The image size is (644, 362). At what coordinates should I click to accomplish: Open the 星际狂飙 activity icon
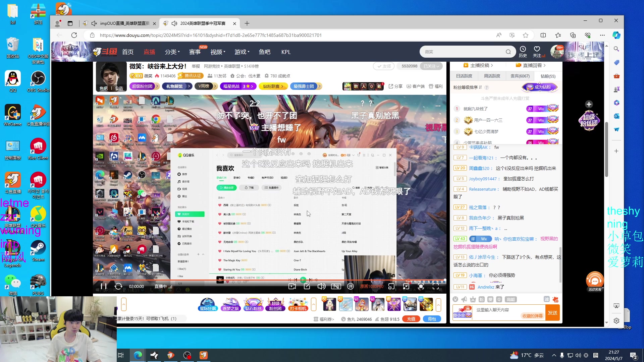[x=208, y=304]
